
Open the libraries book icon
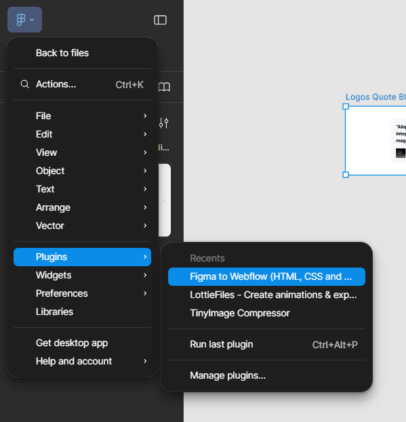[x=164, y=87]
